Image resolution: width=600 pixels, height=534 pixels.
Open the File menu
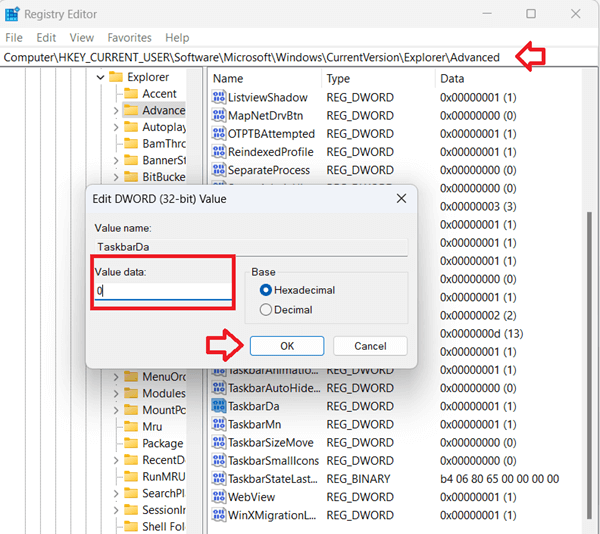point(14,37)
